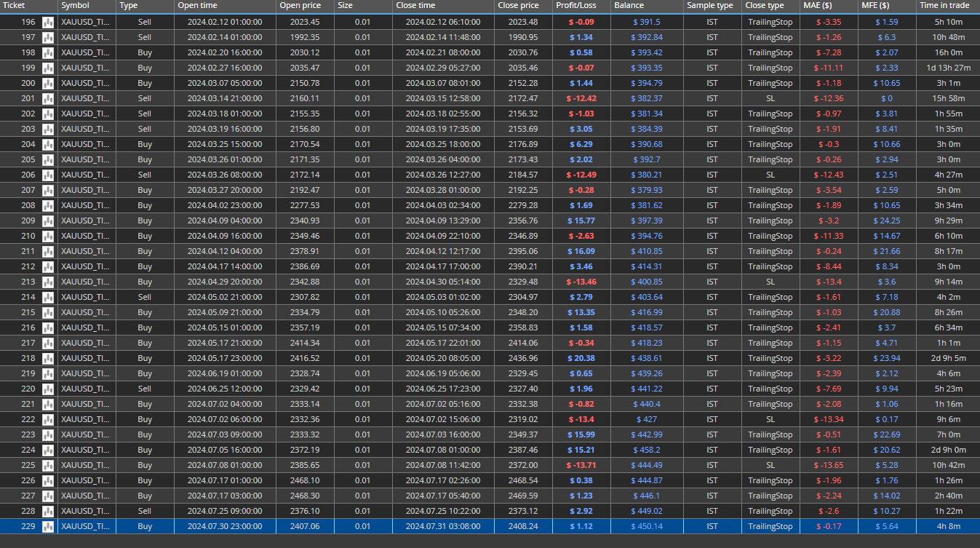Open the chart icon for ticket 196
Viewport: 980px width, 548px height.
pos(49,22)
